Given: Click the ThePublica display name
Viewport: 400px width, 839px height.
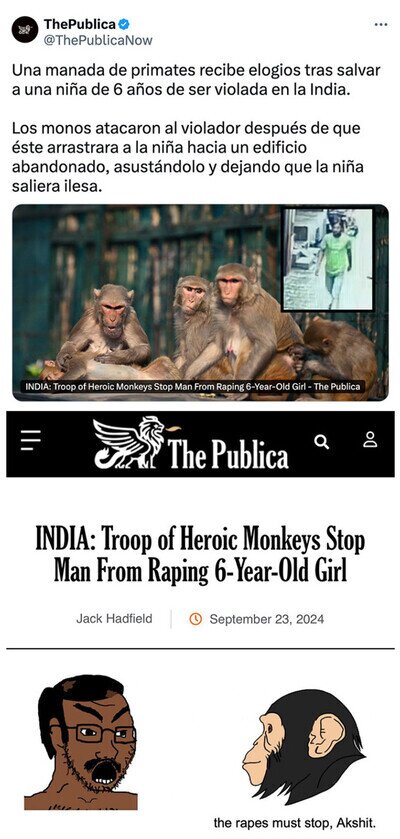Looking at the screenshot, I should (x=80, y=24).
